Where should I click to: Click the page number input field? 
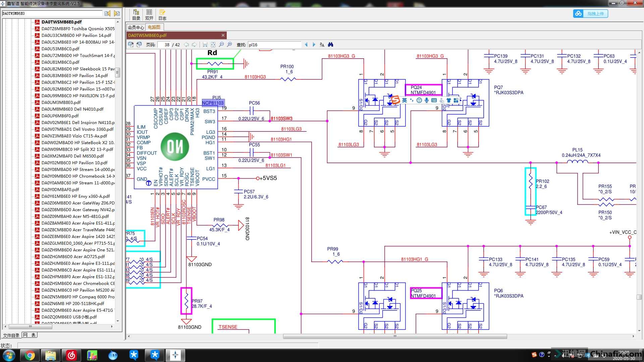click(x=164, y=45)
